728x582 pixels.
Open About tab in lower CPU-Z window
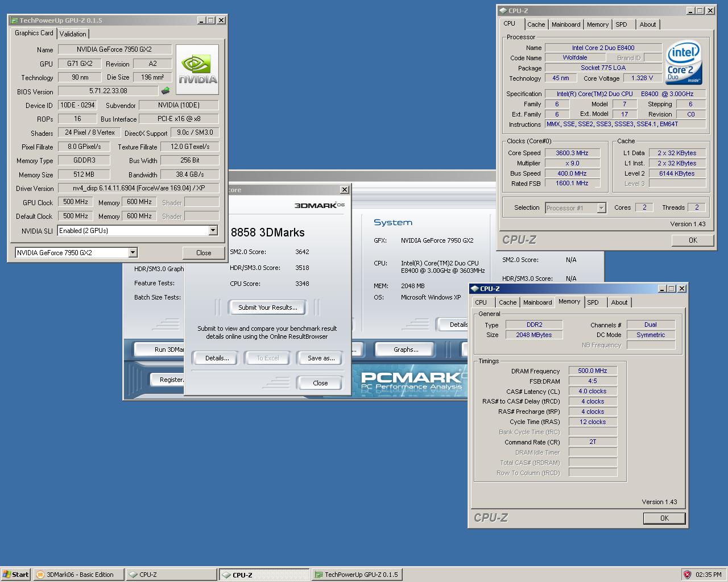(619, 302)
